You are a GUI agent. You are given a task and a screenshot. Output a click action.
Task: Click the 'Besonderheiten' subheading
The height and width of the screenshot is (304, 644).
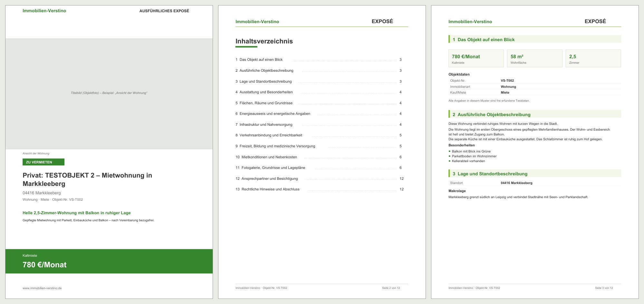pyautogui.click(x=461, y=145)
